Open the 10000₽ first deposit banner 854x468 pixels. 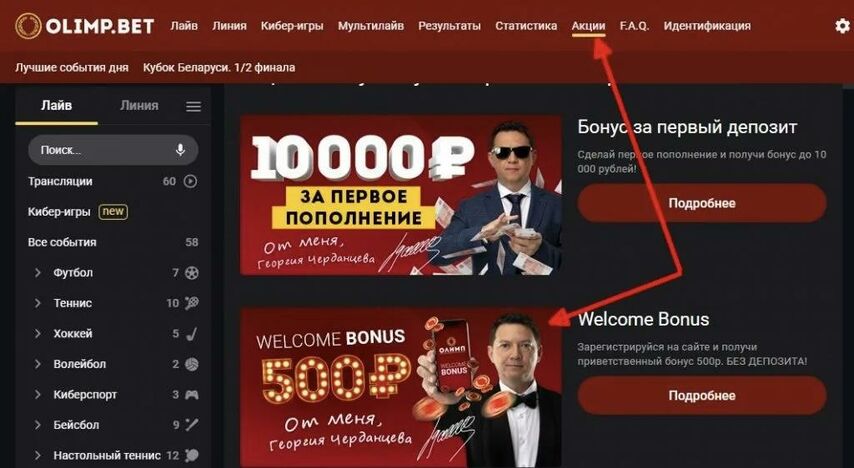(x=401, y=195)
